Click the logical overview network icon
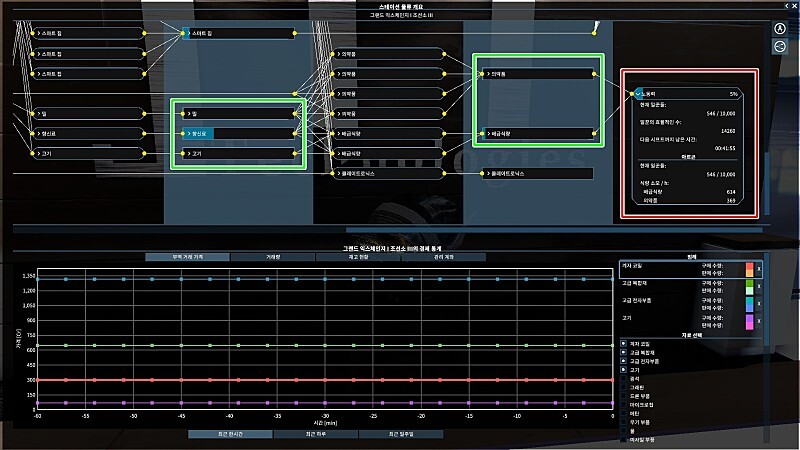 pyautogui.click(x=780, y=46)
